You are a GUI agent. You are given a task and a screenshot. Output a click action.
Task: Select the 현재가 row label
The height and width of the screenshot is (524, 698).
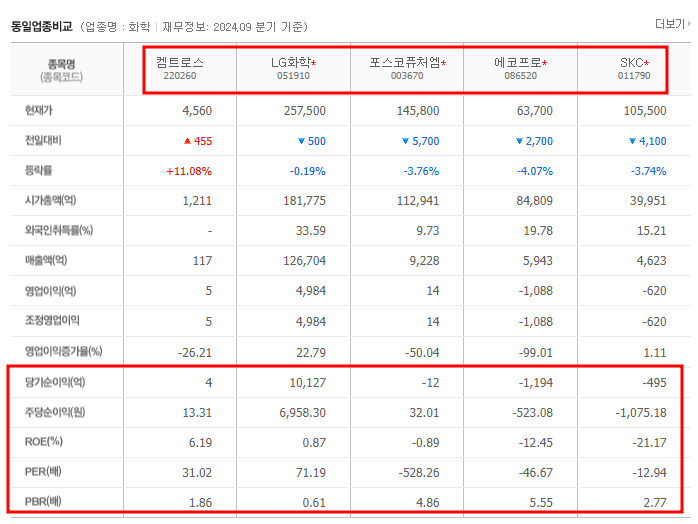38,110
